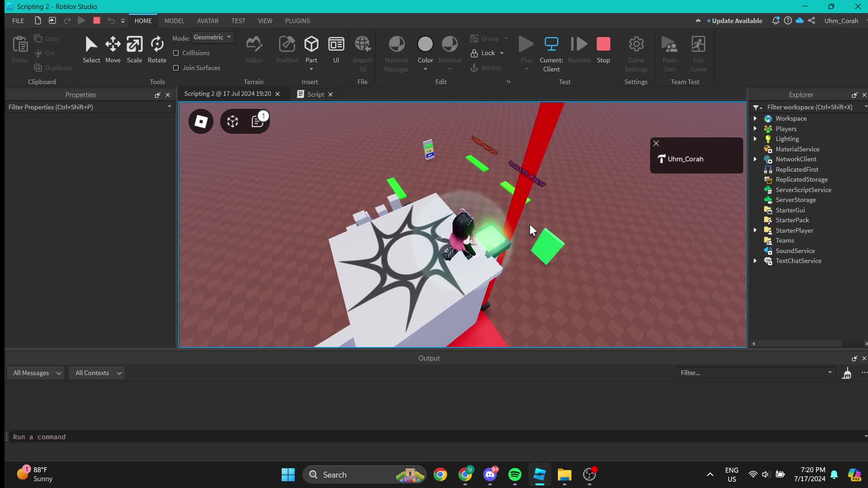Viewport: 868px width, 488px height.
Task: Toggle the Join Surfaces checkbox
Action: click(176, 68)
